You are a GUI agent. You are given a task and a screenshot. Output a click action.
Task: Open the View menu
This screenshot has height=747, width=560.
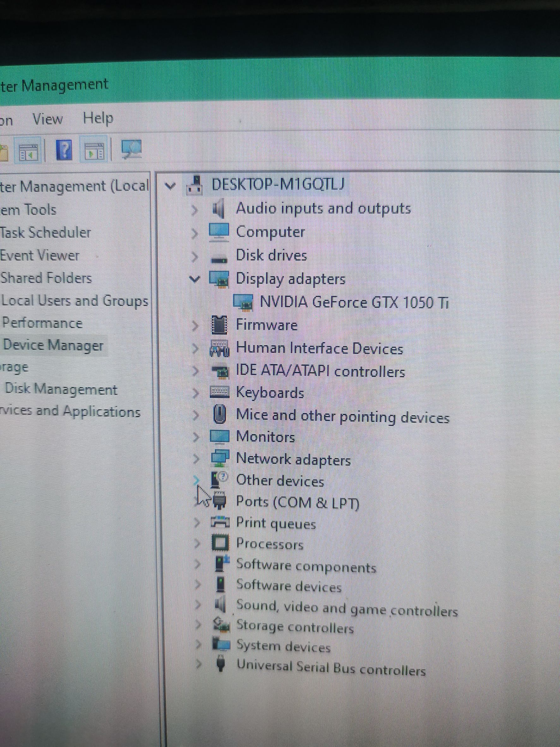(48, 119)
